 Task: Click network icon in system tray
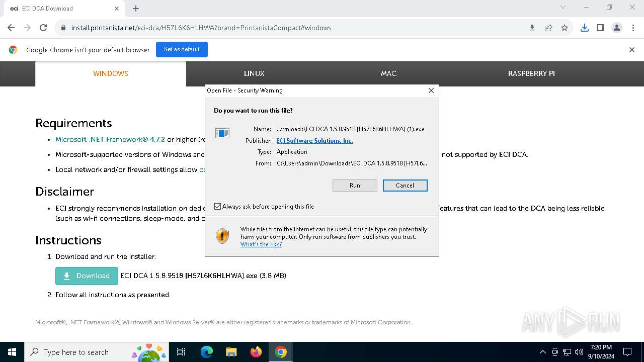[x=567, y=352]
